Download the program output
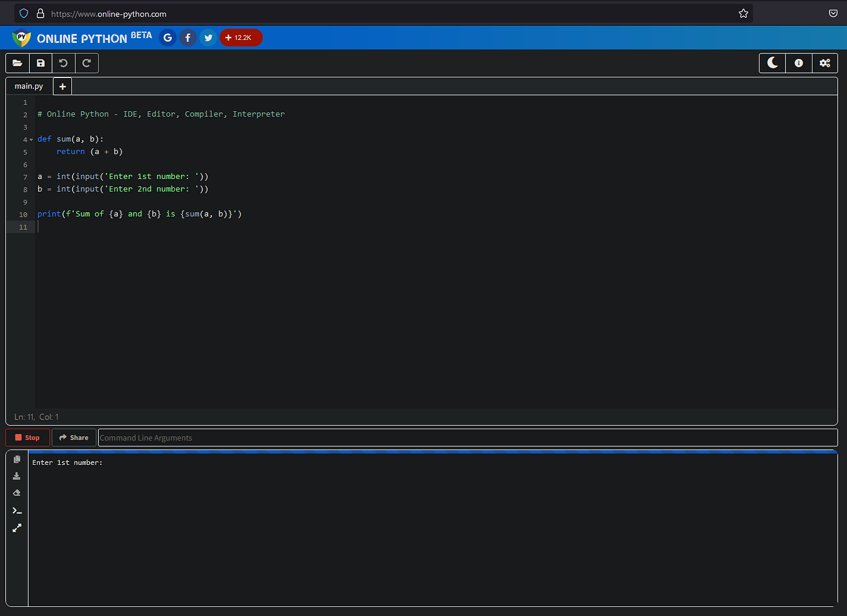This screenshot has height=616, width=847. tap(16, 476)
